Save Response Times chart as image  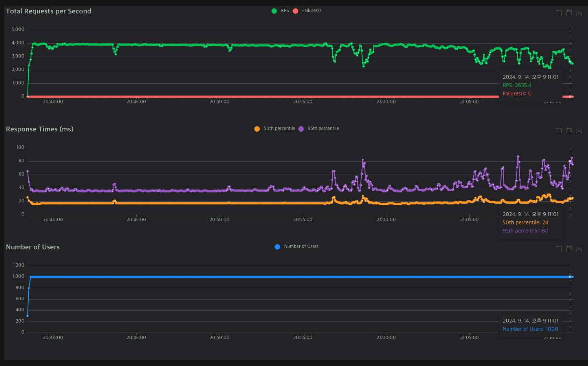(579, 131)
